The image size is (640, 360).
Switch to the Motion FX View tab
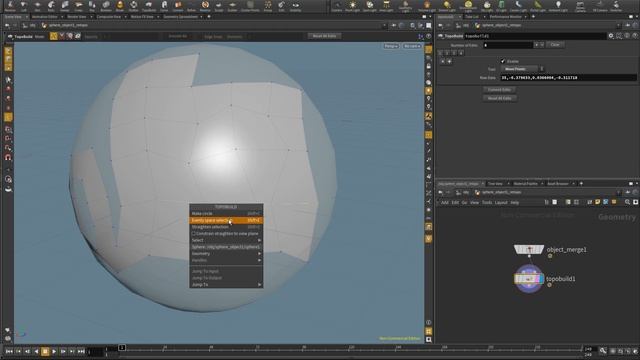tap(142, 17)
